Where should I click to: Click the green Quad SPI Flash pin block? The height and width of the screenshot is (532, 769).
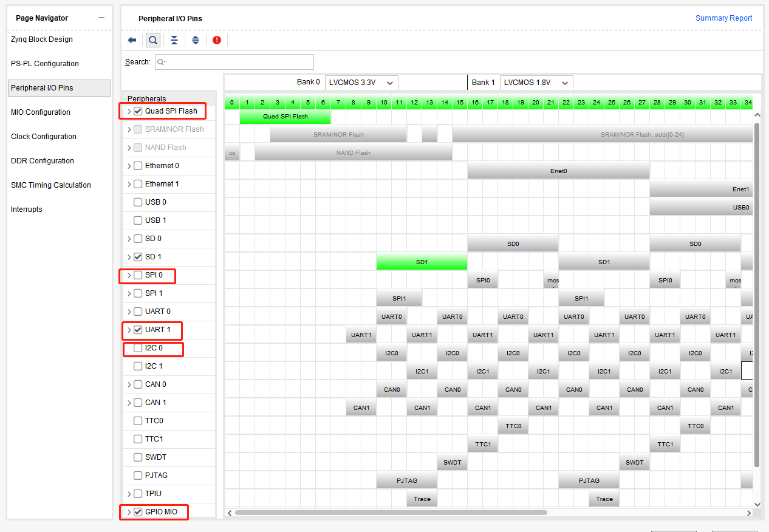[285, 116]
